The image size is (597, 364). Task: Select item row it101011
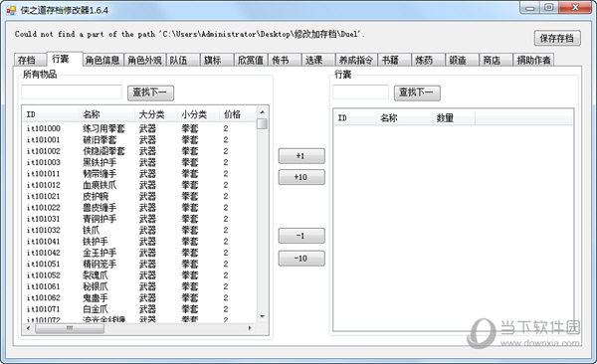click(x=139, y=174)
